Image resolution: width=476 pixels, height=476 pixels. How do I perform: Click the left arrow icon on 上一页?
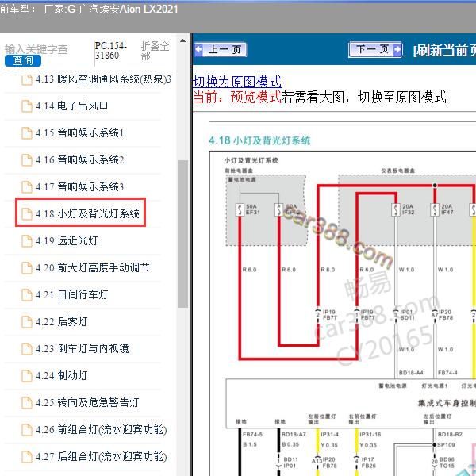[199, 49]
